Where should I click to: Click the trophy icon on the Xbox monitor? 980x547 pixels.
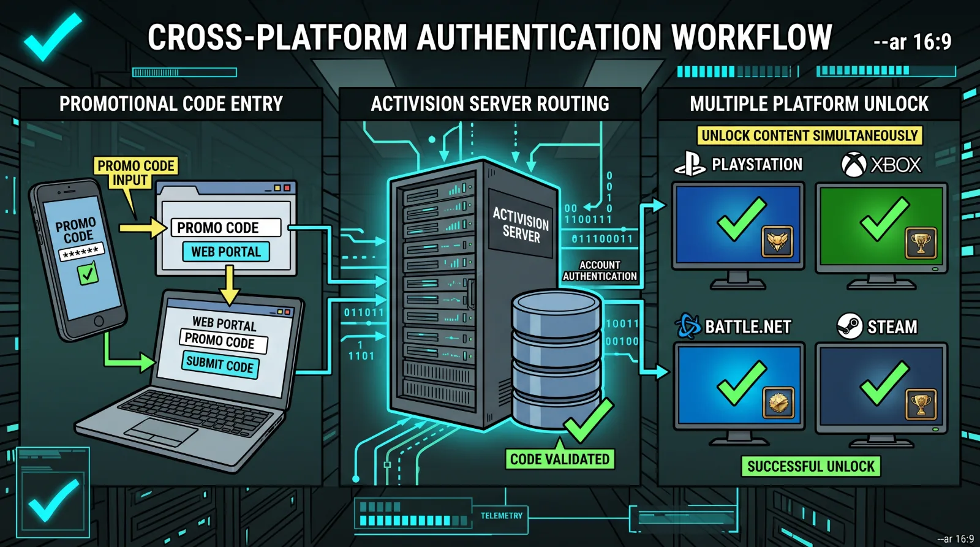click(x=921, y=243)
